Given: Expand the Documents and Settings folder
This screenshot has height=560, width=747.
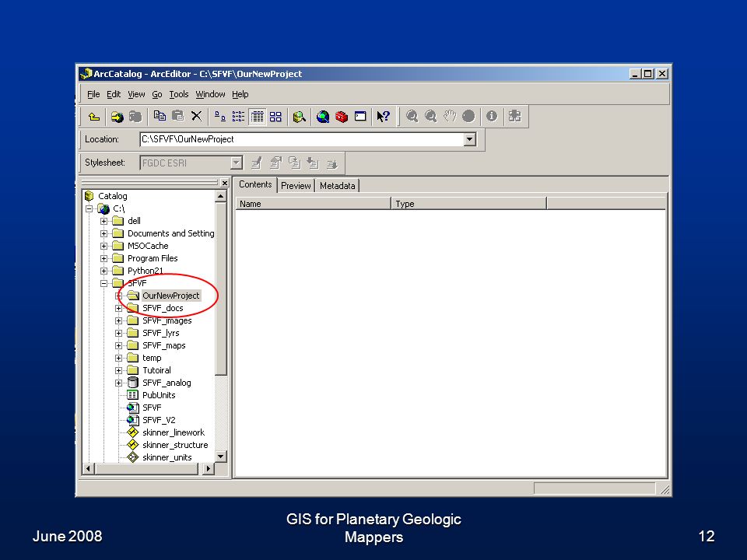Looking at the screenshot, I should pos(103,233).
